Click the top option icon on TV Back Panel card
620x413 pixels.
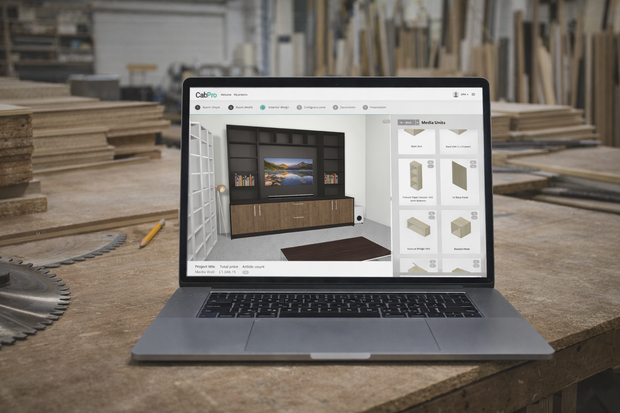click(473, 163)
